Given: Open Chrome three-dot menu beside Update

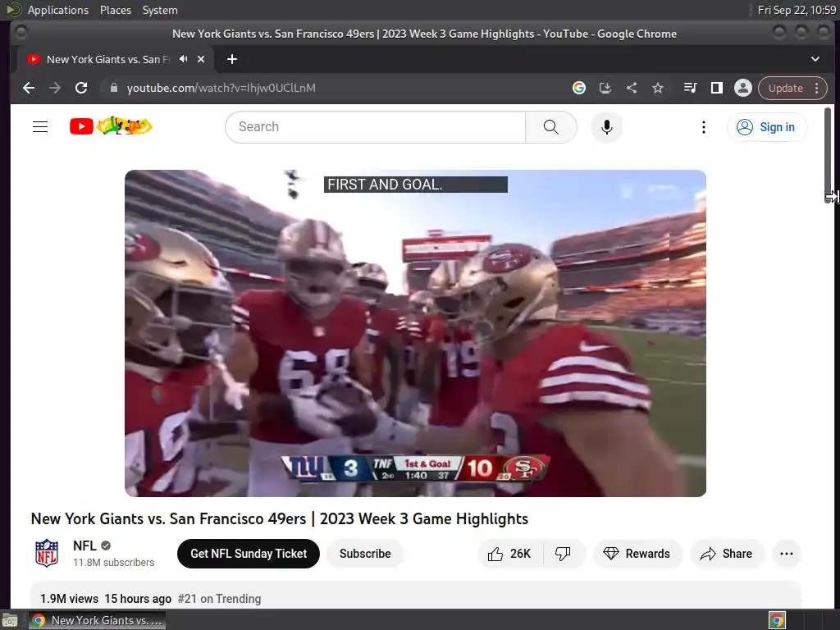Looking at the screenshot, I should (x=816, y=88).
